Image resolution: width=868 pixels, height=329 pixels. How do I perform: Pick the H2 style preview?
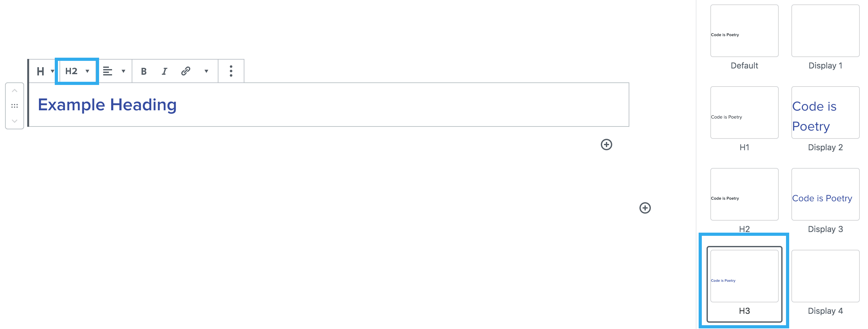click(x=744, y=194)
